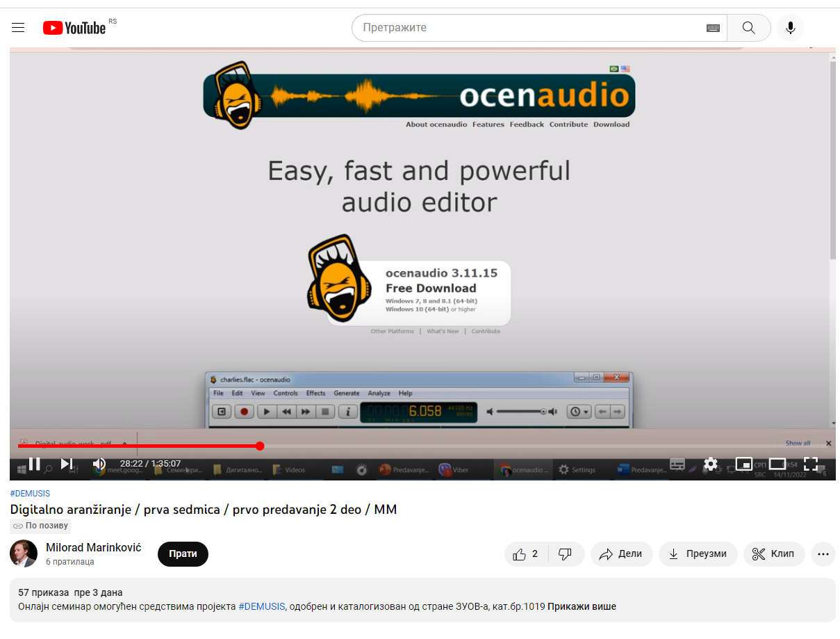Click Other Platforms link in video
This screenshot has height=639, width=840.
(x=392, y=332)
